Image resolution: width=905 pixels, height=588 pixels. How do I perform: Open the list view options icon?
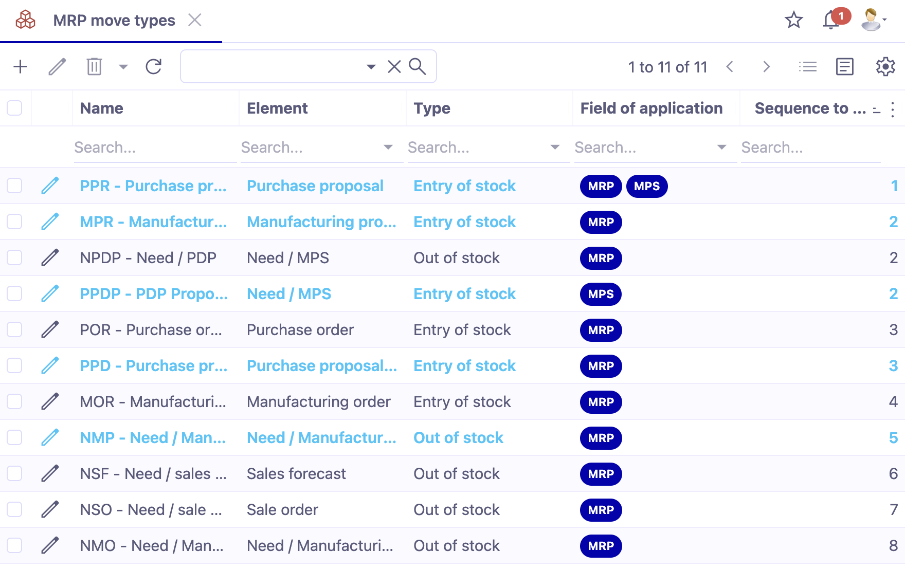(808, 66)
